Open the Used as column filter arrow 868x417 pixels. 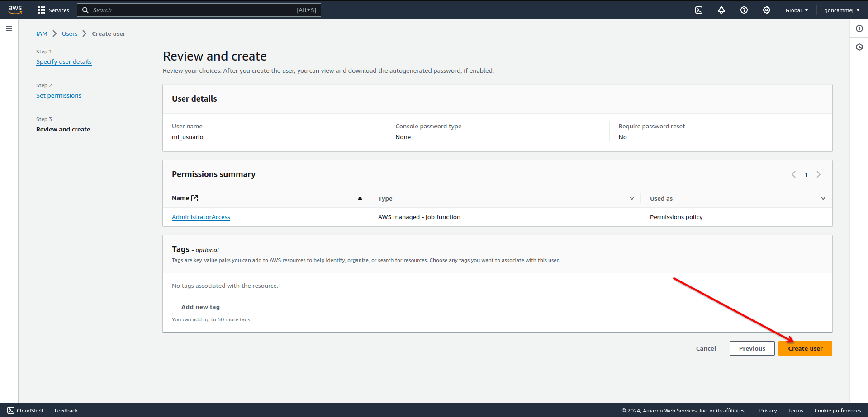(823, 198)
